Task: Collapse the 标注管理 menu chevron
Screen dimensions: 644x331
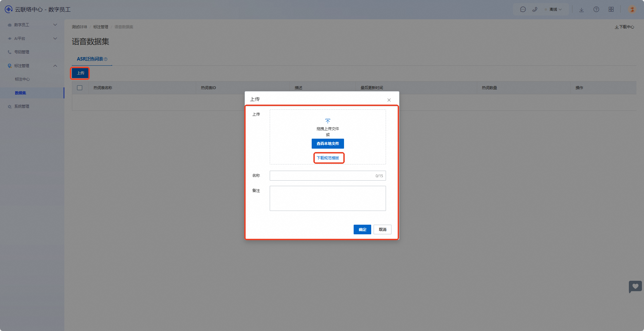Action: click(55, 66)
